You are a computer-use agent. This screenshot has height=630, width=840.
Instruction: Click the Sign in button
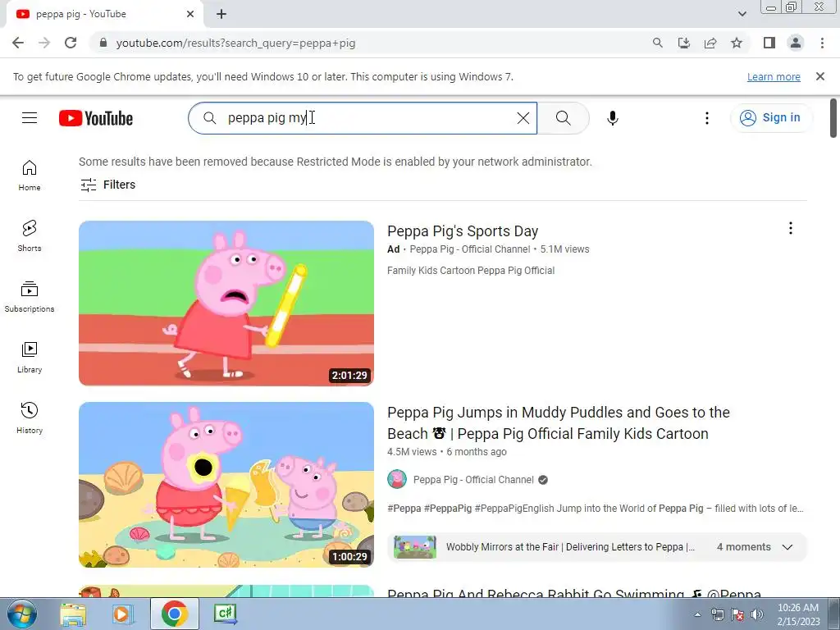(x=770, y=118)
